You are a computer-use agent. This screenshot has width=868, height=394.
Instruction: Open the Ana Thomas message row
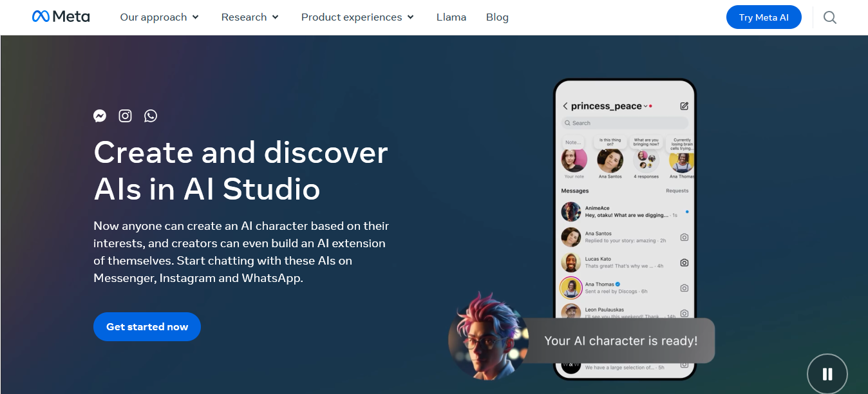point(625,288)
